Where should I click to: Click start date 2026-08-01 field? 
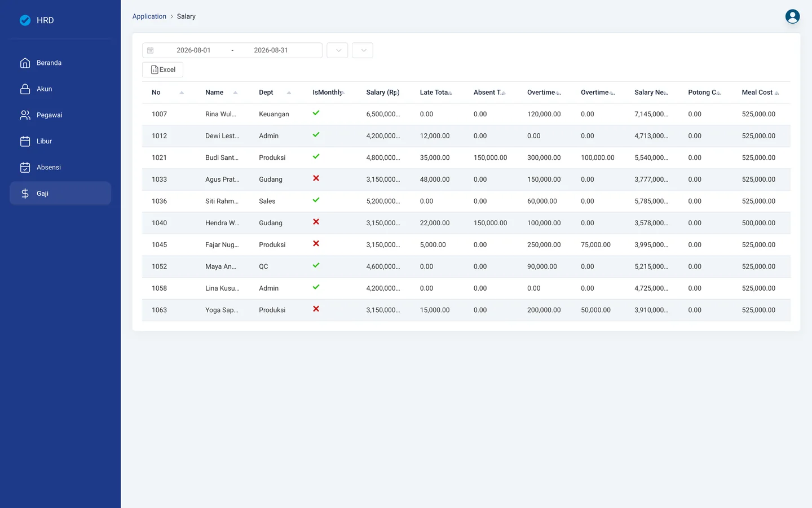click(193, 50)
